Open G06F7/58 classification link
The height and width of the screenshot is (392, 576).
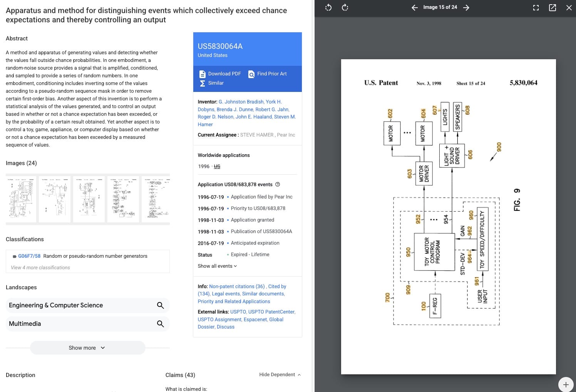click(x=29, y=256)
